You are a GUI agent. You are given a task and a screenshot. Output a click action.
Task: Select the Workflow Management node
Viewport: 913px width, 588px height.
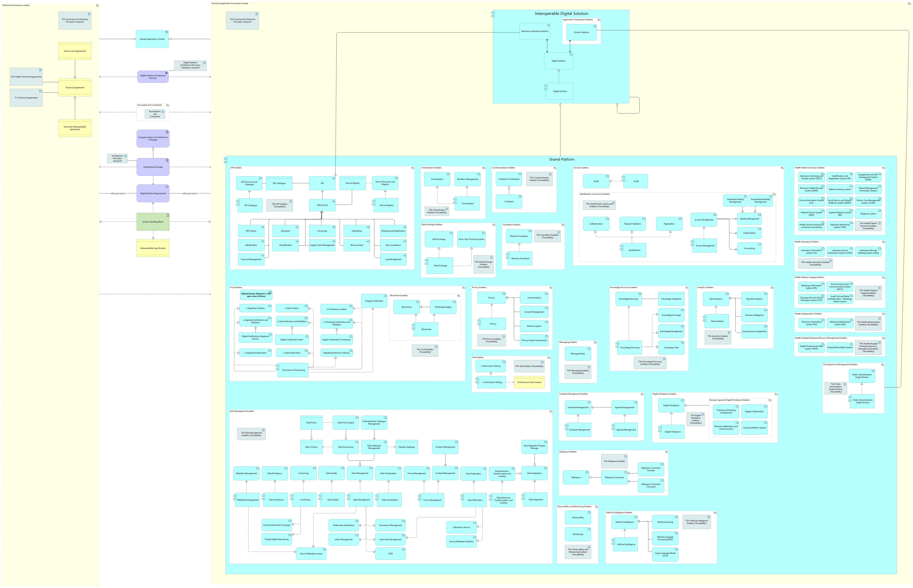(x=467, y=179)
